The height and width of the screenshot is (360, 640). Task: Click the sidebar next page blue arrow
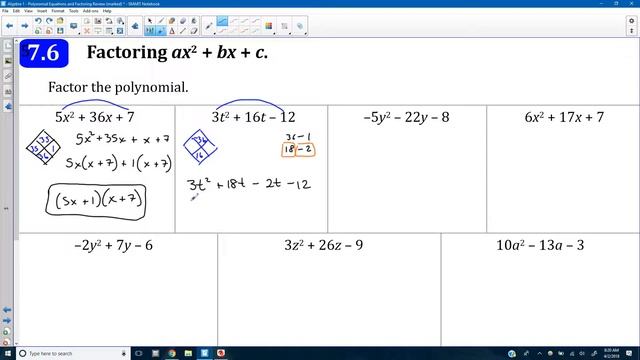7,321
